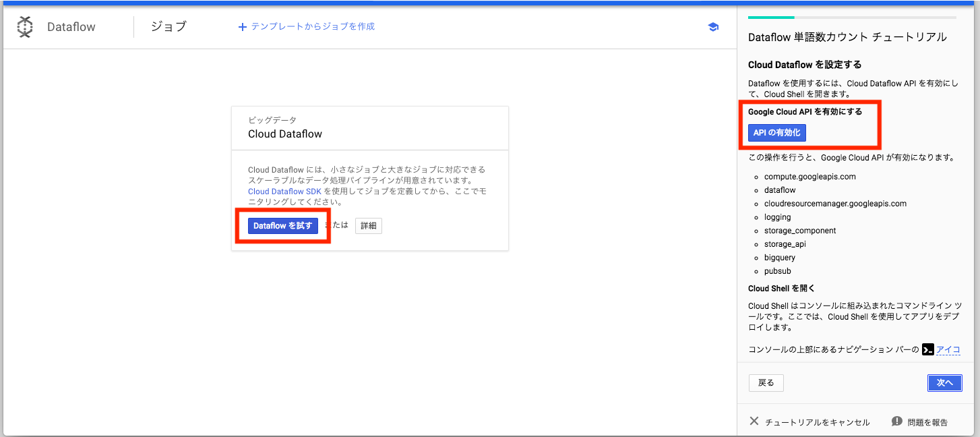980x437 pixels.
Task: Click 'compute.googleapis.com' list item
Action: coord(810,177)
